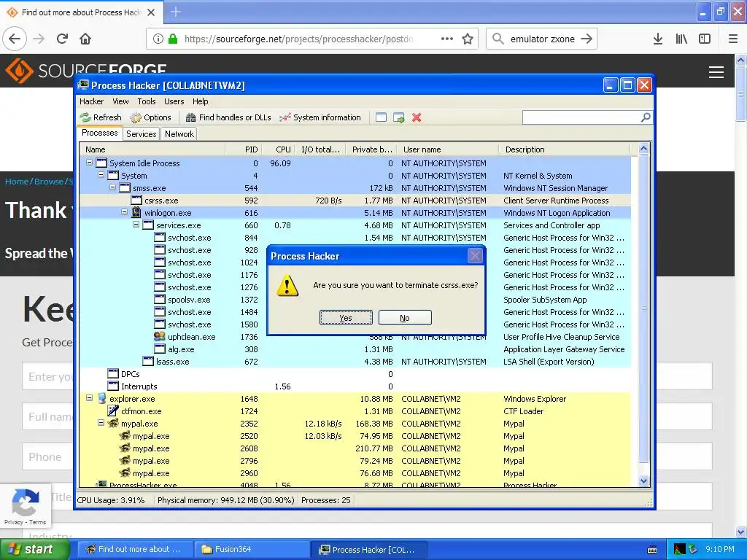Open browser downloads arrow
The height and width of the screenshot is (560, 747).
658,39
